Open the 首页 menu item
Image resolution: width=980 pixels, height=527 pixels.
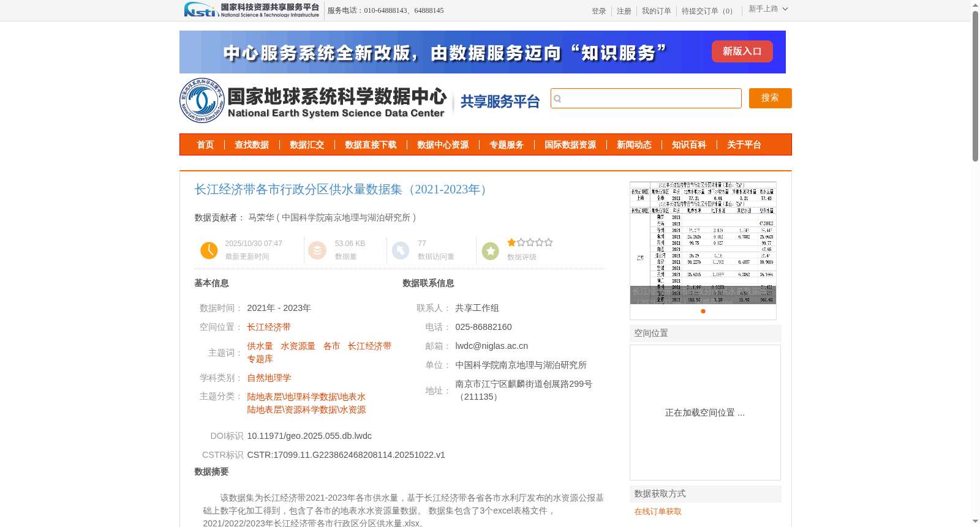tap(205, 145)
